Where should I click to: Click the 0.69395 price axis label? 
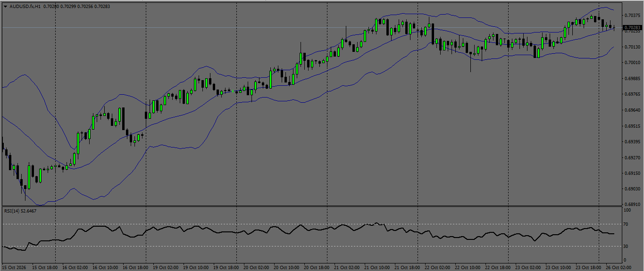pos(632,142)
